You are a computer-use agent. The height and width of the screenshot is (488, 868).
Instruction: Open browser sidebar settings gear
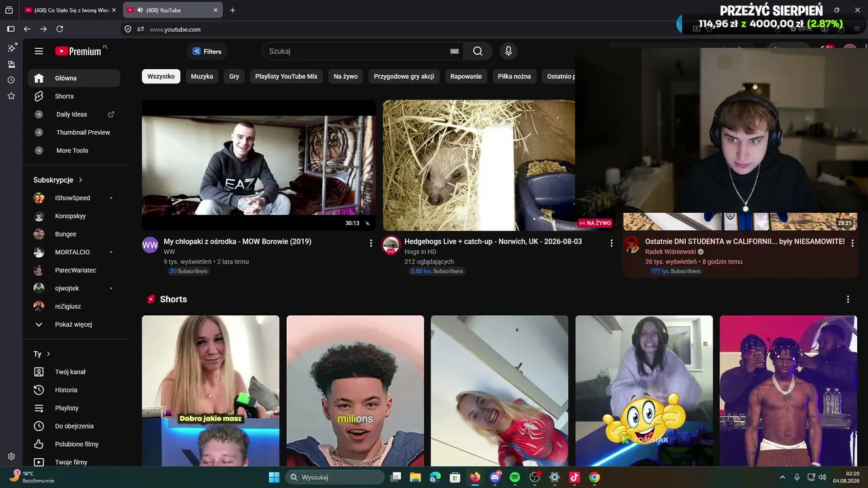coord(11,457)
